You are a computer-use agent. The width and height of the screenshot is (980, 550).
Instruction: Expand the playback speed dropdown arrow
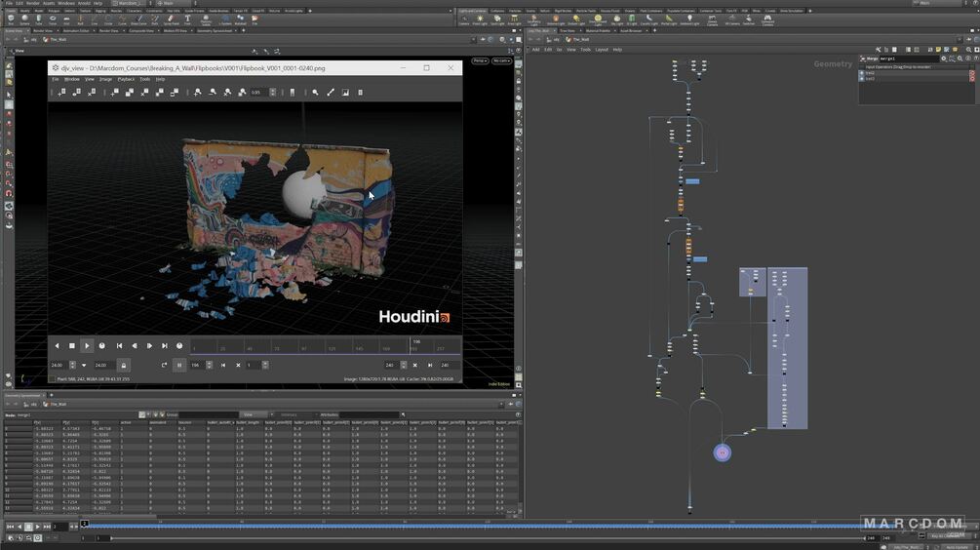(x=84, y=365)
